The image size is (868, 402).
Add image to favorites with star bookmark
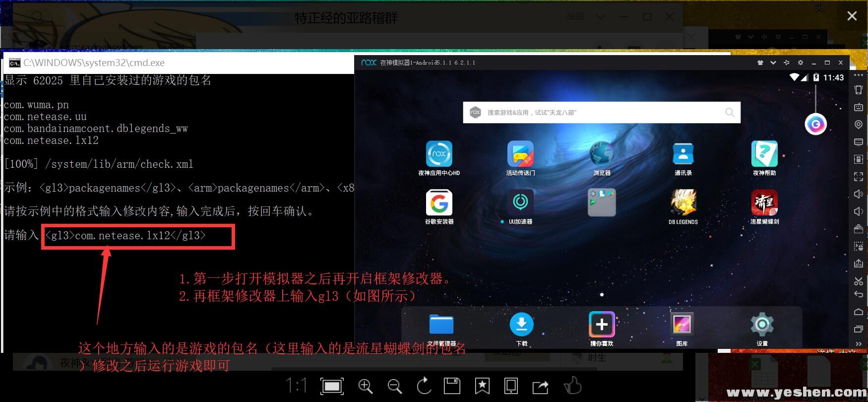482,386
